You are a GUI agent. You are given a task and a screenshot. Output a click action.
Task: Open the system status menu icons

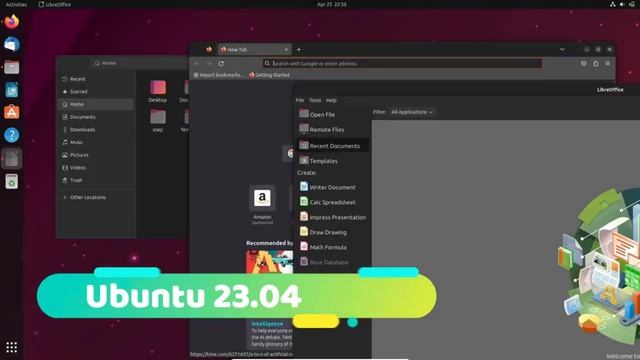622,4
